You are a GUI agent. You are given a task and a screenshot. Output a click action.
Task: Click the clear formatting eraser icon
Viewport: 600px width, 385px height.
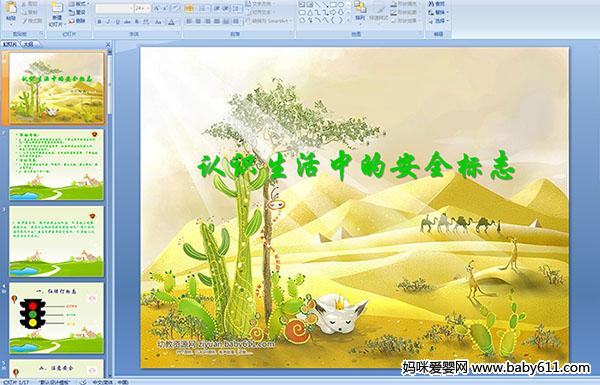176,8
